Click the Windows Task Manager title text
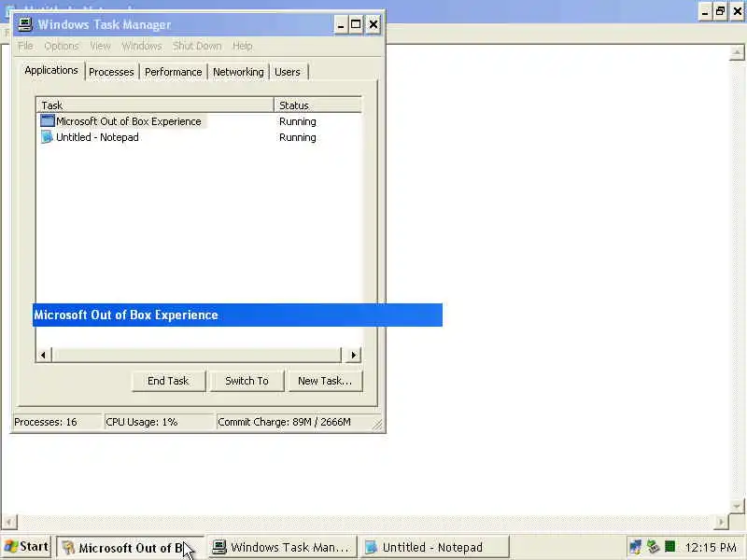Screen dimensions: 747x560 105,25
